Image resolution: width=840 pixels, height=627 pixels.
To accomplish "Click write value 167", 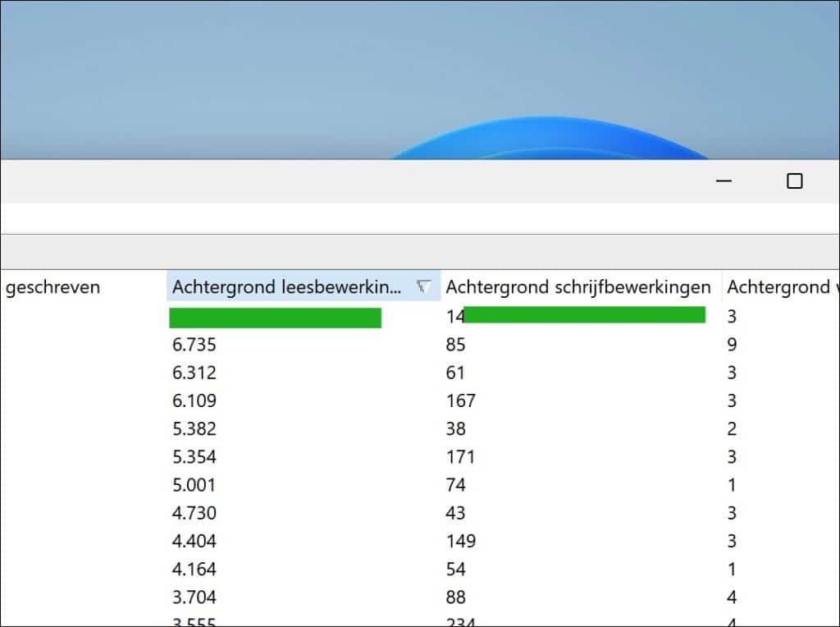I will coord(461,400).
